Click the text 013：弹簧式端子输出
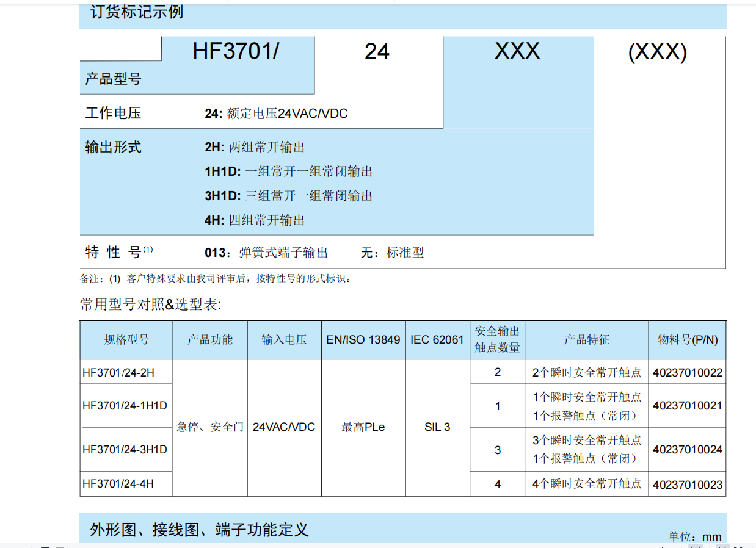 pos(266,253)
